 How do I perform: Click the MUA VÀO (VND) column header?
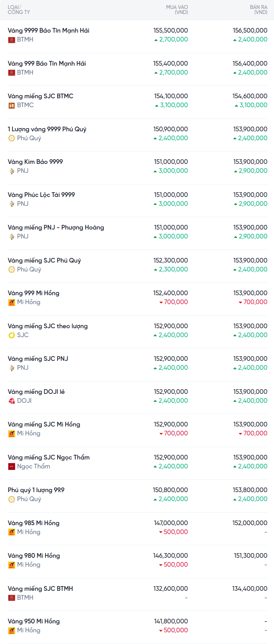[177, 10]
